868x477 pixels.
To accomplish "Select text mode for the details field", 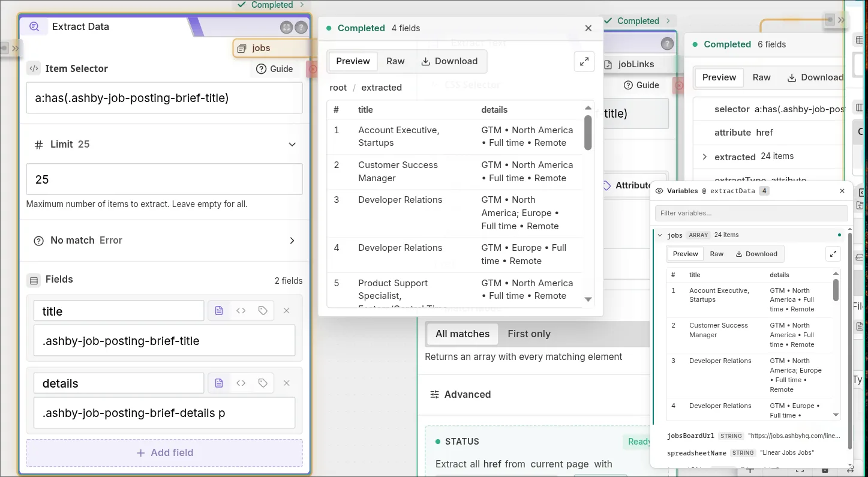I will [219, 383].
